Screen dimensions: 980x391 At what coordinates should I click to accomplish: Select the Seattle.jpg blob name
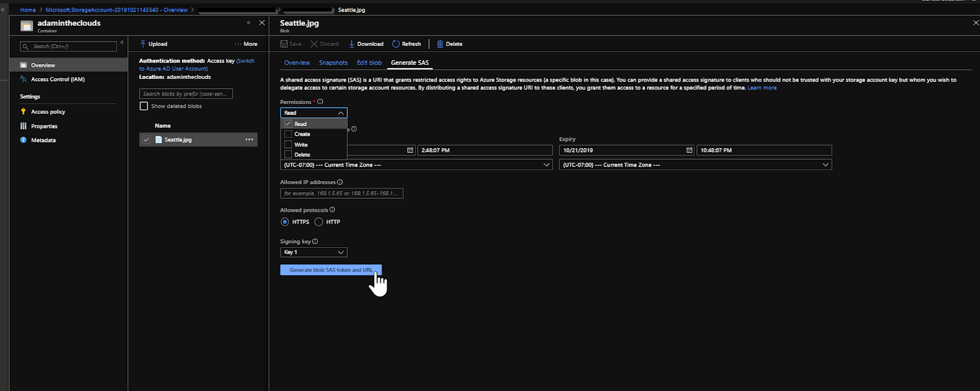coord(178,140)
